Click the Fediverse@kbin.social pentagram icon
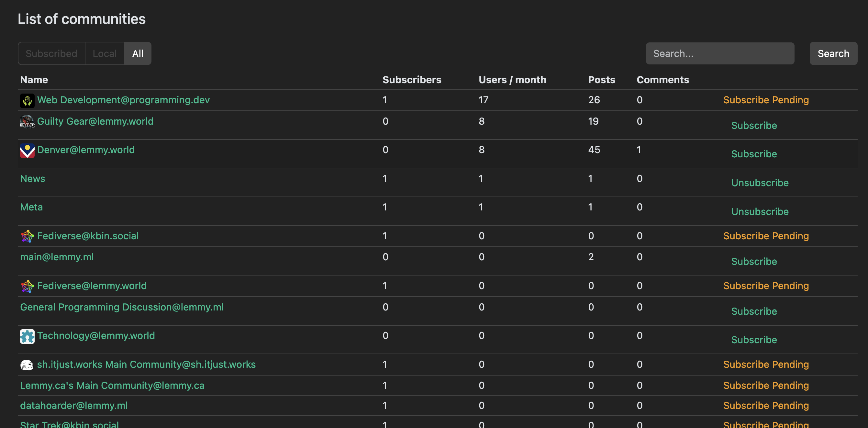The image size is (868, 428). (27, 236)
